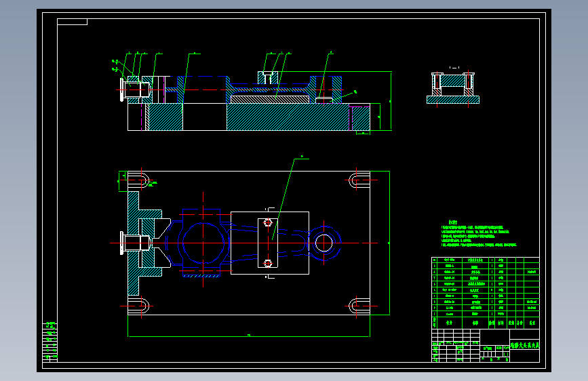Click the connecting rod small-end circle in plan view
Viewport: 588px width, 381px height.
click(x=324, y=243)
